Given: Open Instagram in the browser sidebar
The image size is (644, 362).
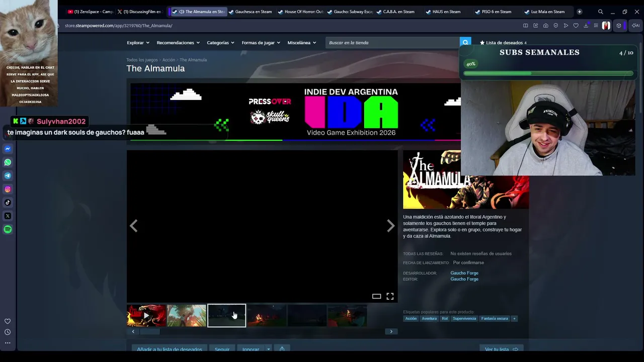Looking at the screenshot, I should (8, 189).
